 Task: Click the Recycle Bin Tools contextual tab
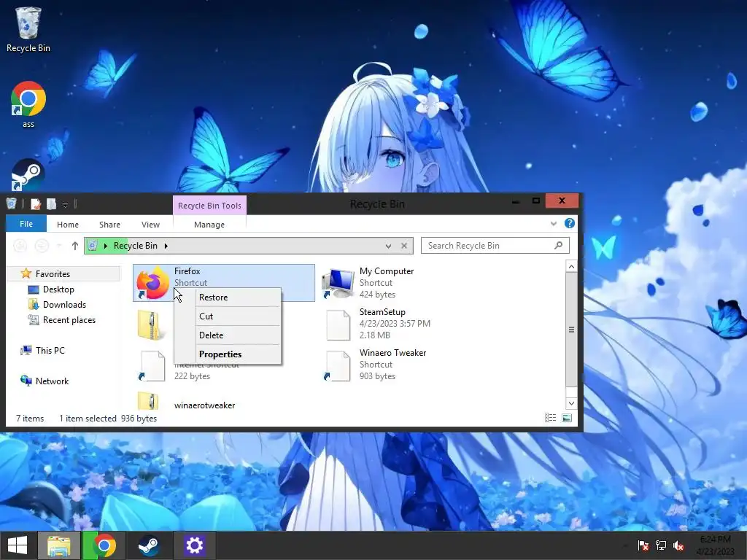209,205
